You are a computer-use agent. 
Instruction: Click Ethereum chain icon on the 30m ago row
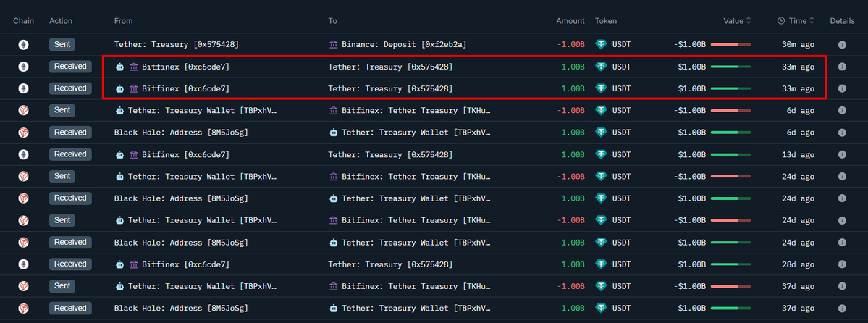tap(23, 44)
